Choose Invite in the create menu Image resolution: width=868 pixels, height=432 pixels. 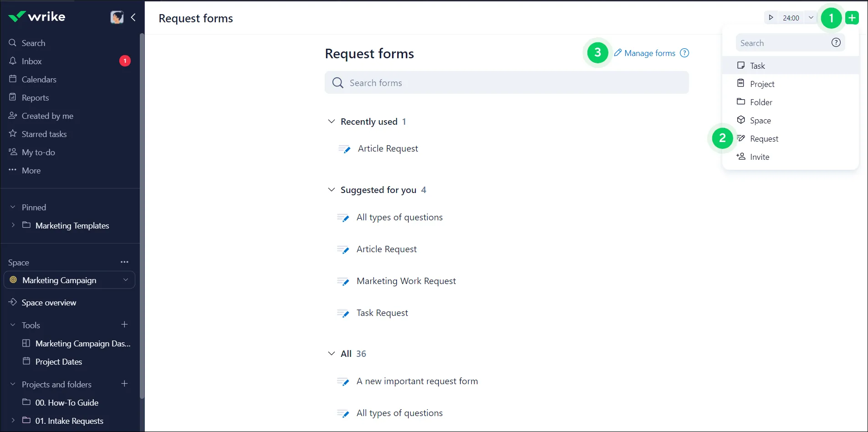[760, 157]
